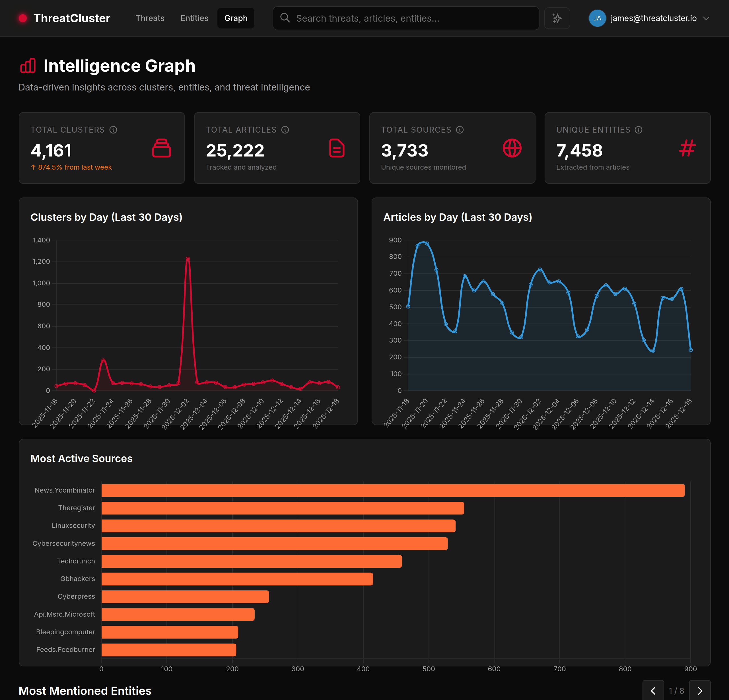Toggle the Unique Entities info tooltip
729x700 pixels.
(638, 130)
